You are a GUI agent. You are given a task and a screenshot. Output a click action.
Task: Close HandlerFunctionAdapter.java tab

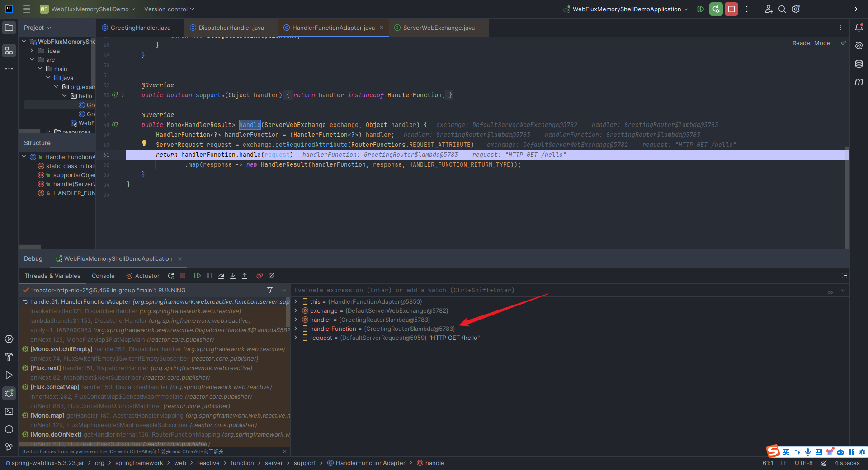(x=382, y=28)
